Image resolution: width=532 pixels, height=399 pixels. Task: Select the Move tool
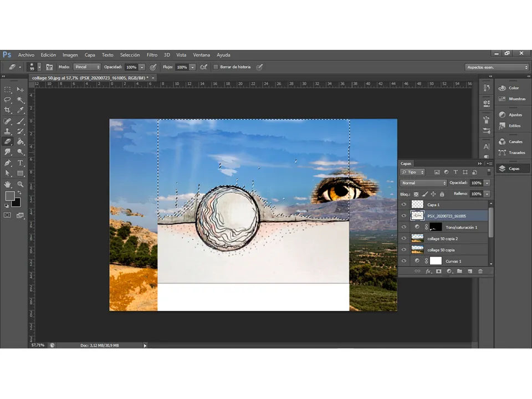[x=21, y=90]
